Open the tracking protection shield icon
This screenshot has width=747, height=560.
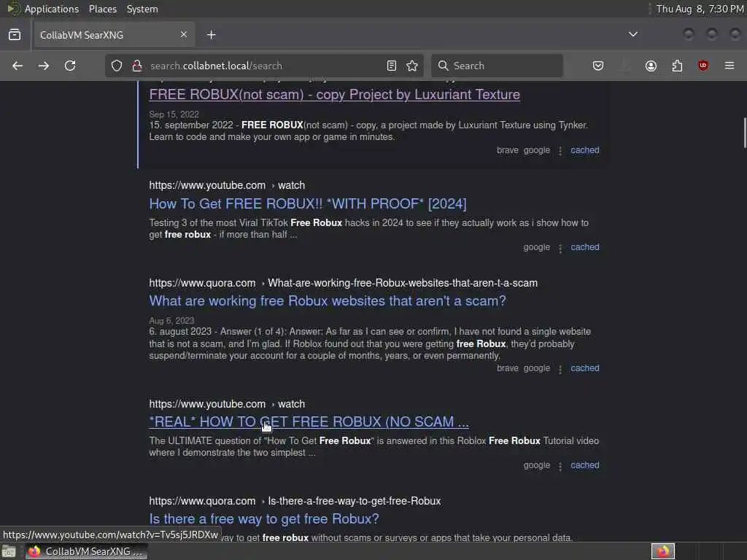pos(117,66)
